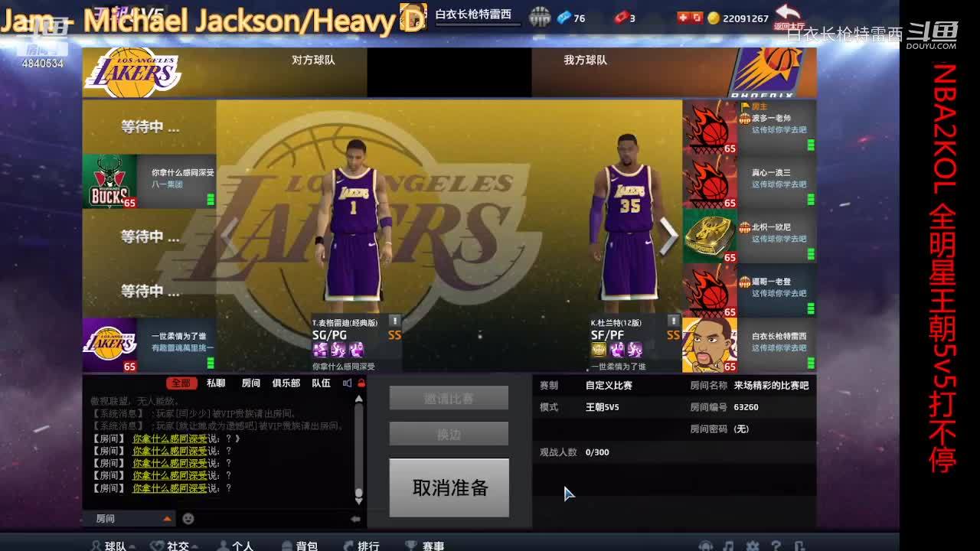Click first skill badge of T.麦格雷迪
This screenshot has width=980, height=551.
coord(320,350)
